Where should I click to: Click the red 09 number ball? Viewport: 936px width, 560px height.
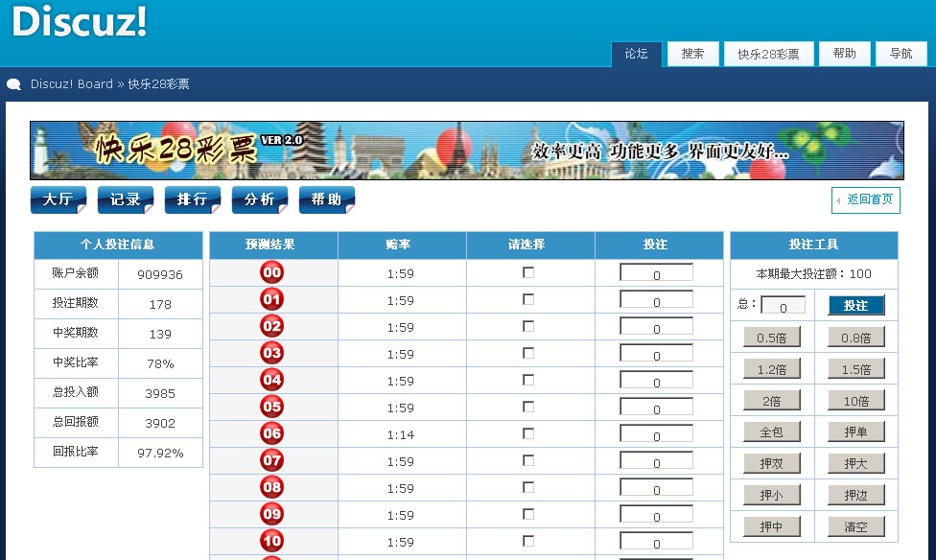pyautogui.click(x=271, y=515)
